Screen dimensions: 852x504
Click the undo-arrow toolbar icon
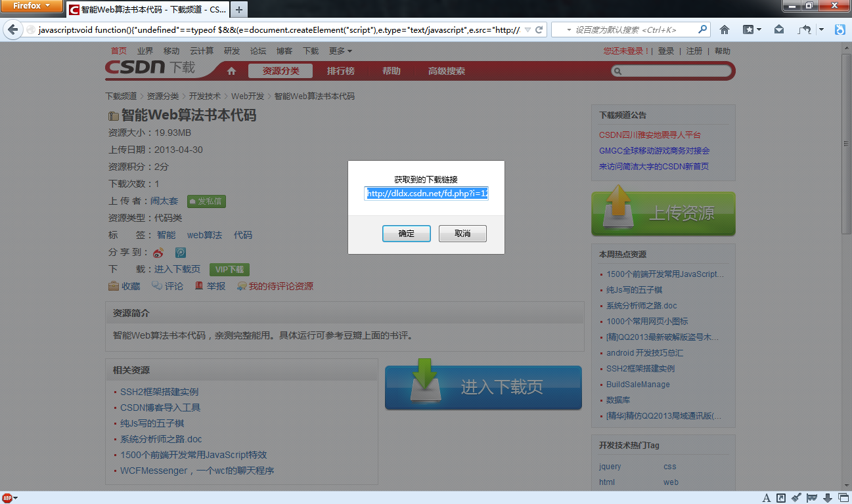click(x=805, y=30)
